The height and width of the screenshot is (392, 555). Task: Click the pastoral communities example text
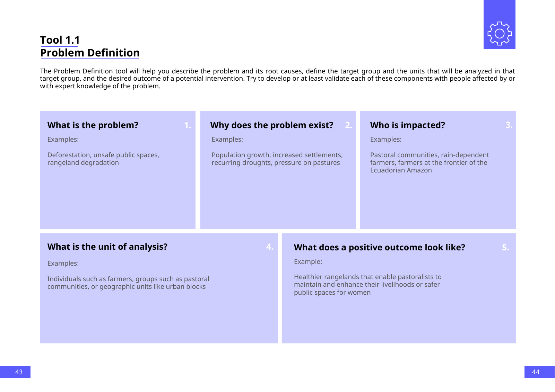click(430, 162)
